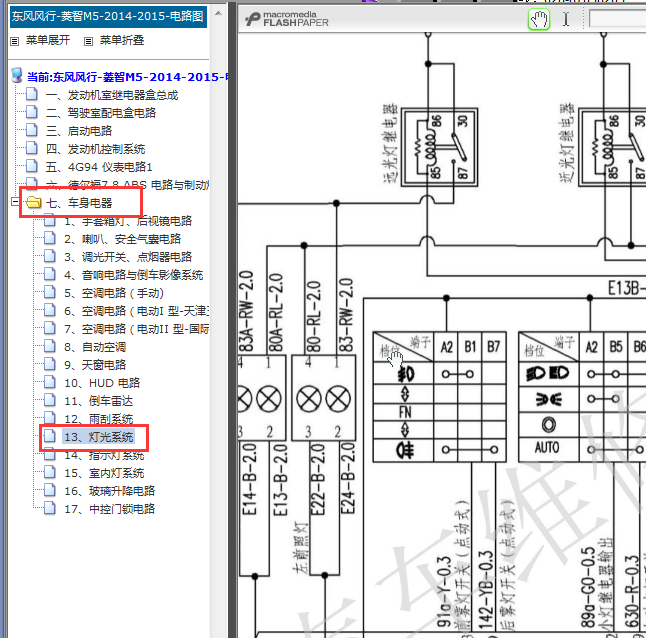Select the hand pan tool in FlashPaper
This screenshot has width=646, height=638.
539,19
